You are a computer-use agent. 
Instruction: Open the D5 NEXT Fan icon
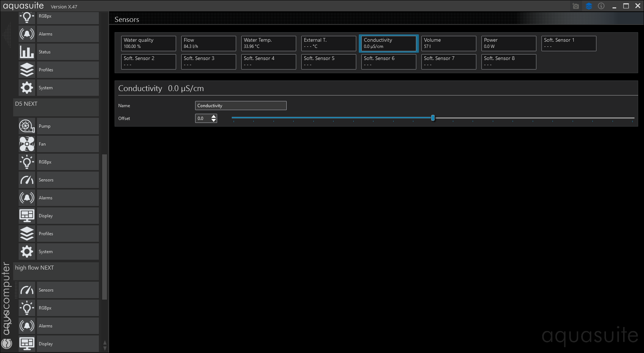pos(27,144)
